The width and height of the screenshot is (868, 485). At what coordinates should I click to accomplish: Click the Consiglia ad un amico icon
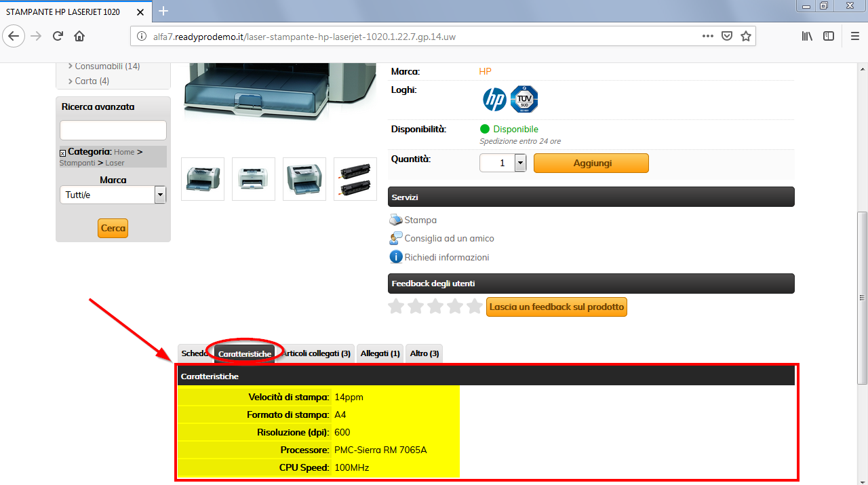tap(396, 238)
